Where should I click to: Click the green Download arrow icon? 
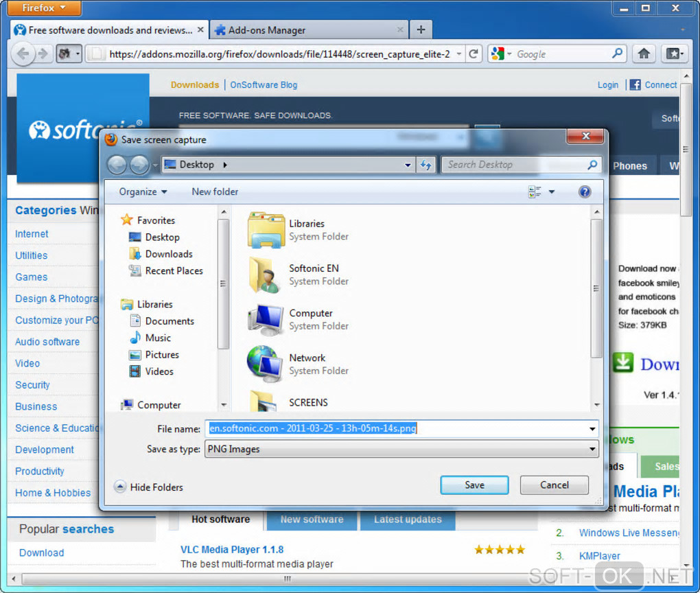[x=622, y=362]
